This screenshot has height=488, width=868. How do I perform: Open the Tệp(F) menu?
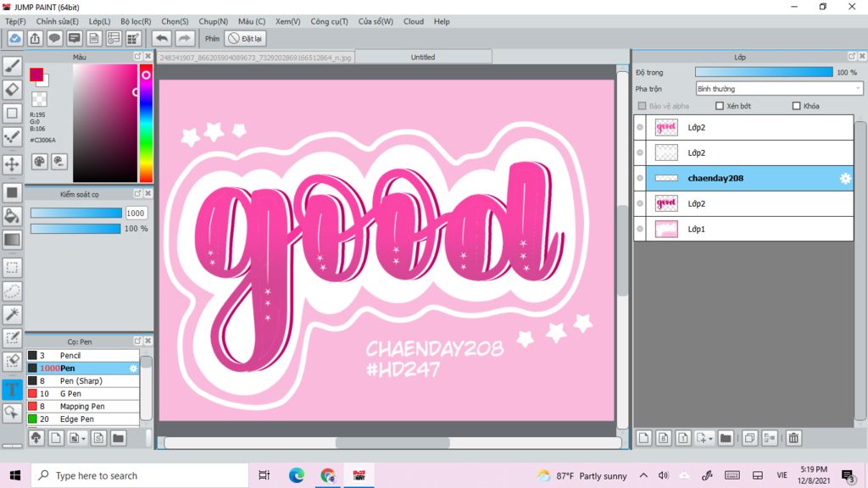15,21
